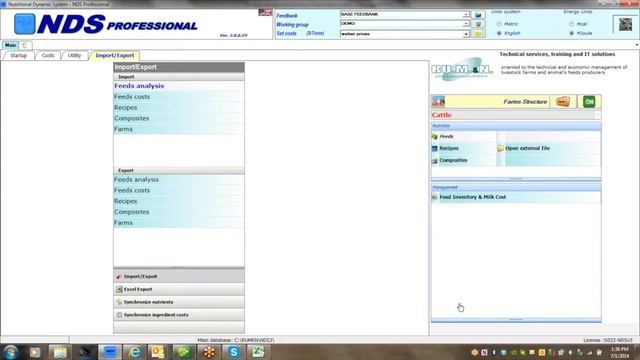
Task: Open Feeds in the Nutrition panel
Action: coord(446,136)
